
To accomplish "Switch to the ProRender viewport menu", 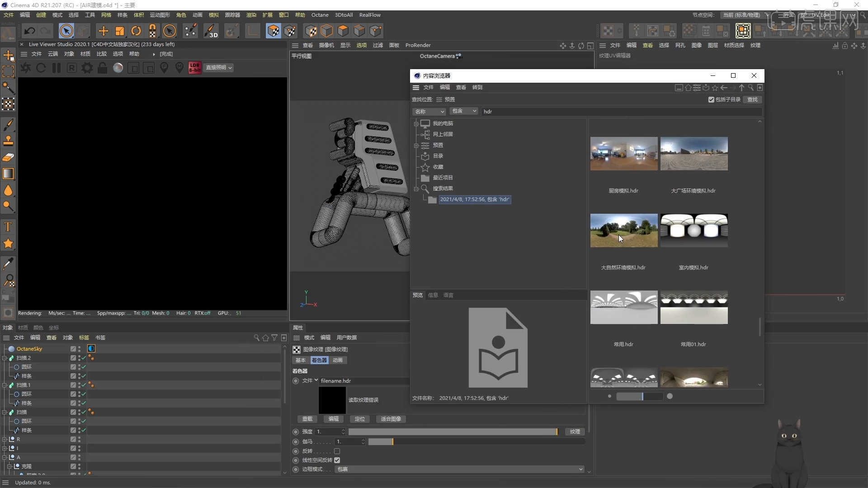I will 418,45.
